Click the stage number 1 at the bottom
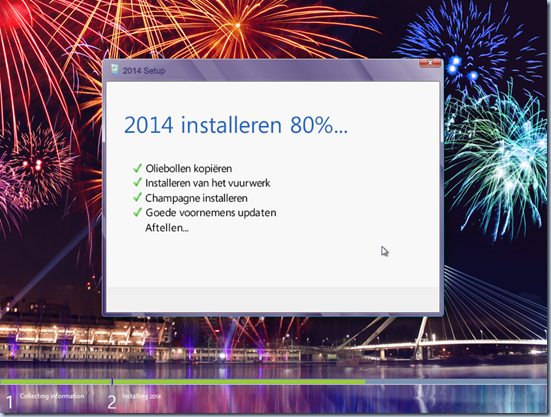This screenshot has width=551, height=417. pyautogui.click(x=9, y=402)
